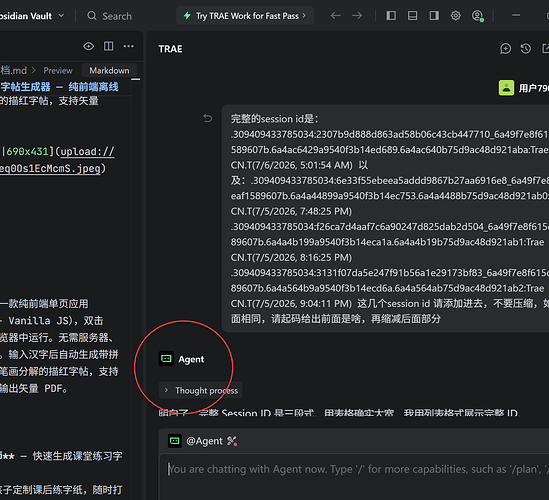This screenshot has height=500, width=549.
Task: Click the @Agent selector above the chat input
Action: pos(202,441)
